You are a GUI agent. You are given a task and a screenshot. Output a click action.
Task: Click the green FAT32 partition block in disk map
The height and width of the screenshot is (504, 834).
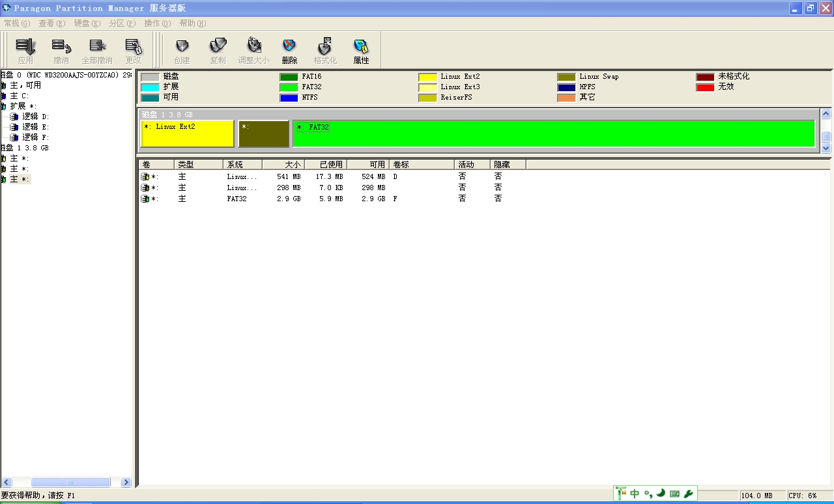pyautogui.click(x=554, y=133)
